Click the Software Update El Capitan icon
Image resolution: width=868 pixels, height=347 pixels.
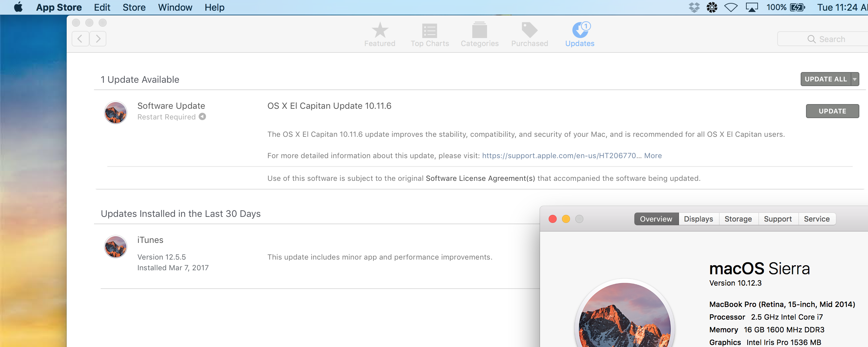click(116, 113)
